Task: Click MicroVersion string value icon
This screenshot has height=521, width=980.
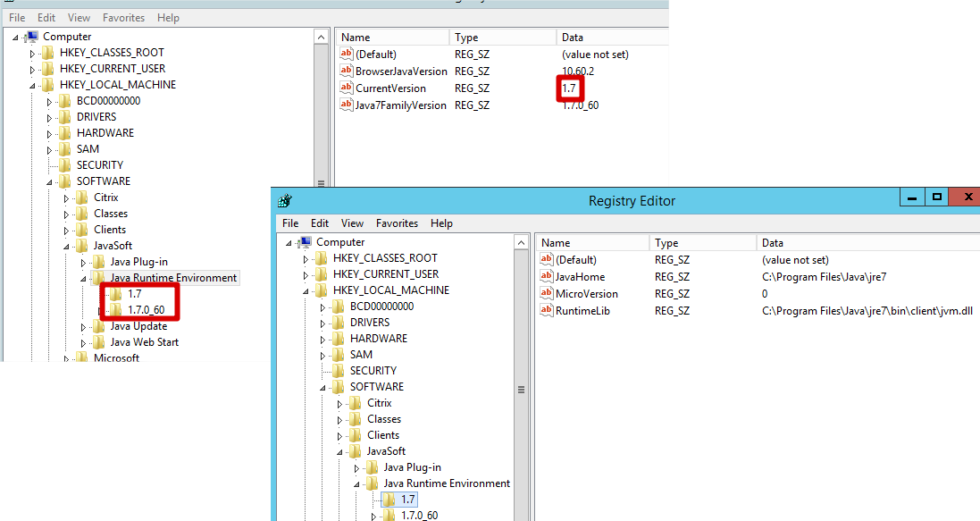Action: tap(547, 293)
